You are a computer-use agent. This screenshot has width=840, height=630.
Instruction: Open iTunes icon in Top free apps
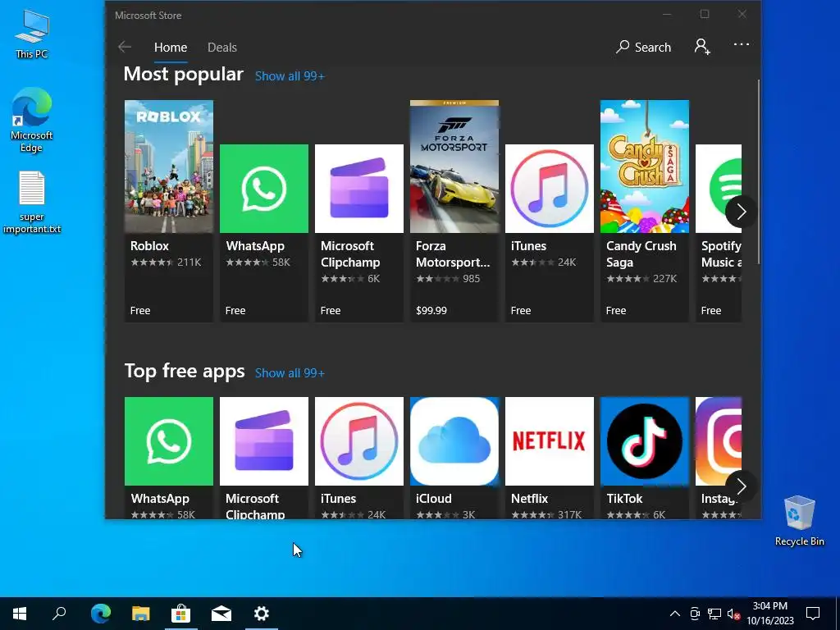click(359, 441)
